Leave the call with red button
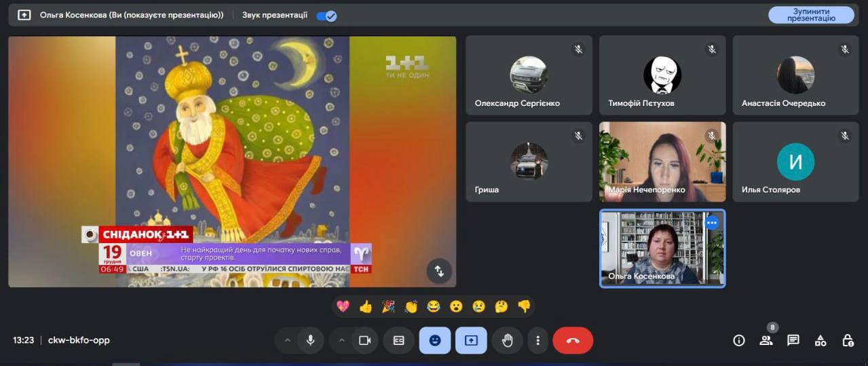868x366 pixels. [573, 340]
